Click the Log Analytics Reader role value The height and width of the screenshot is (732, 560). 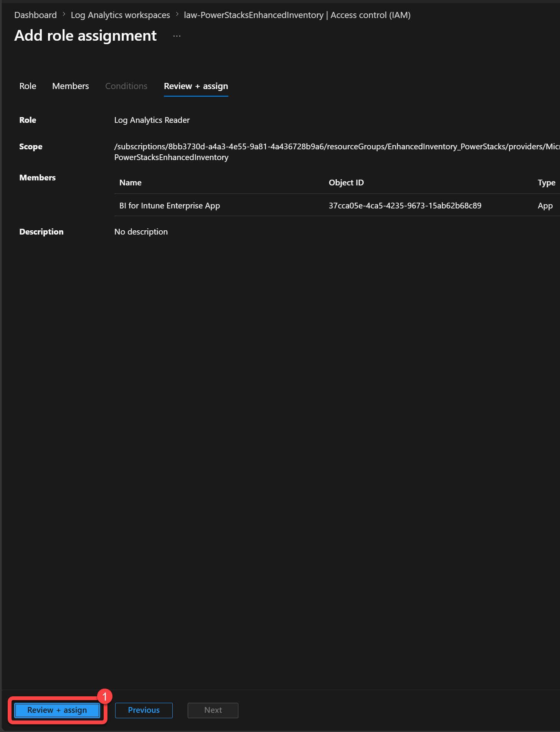coord(152,120)
